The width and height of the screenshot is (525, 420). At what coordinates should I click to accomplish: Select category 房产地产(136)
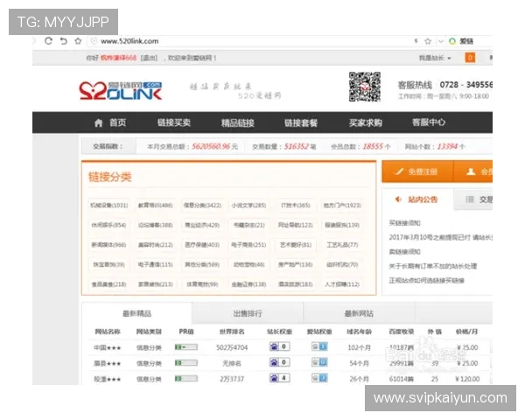tap(296, 264)
